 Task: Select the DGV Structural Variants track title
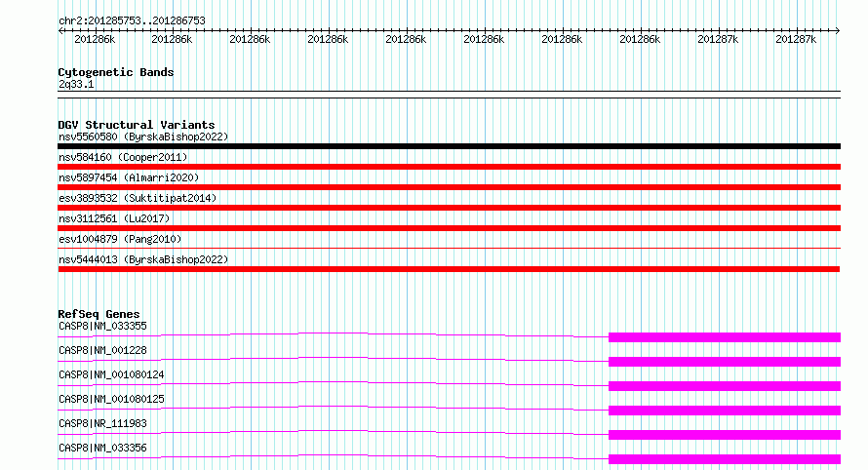point(137,125)
